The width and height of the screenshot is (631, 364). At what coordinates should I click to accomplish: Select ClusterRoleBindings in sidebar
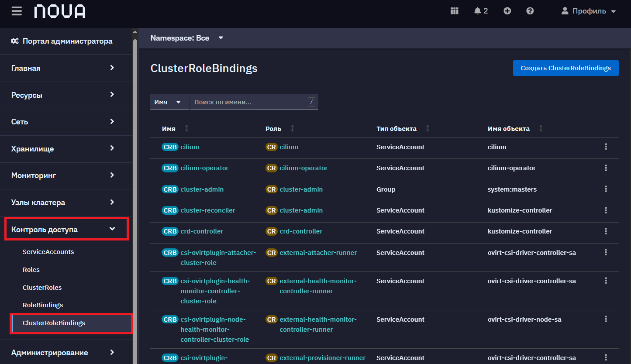[71, 323]
